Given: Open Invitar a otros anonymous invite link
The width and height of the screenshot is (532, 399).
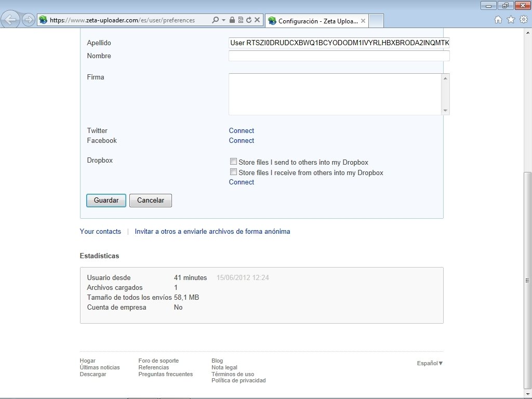Looking at the screenshot, I should (212, 231).
